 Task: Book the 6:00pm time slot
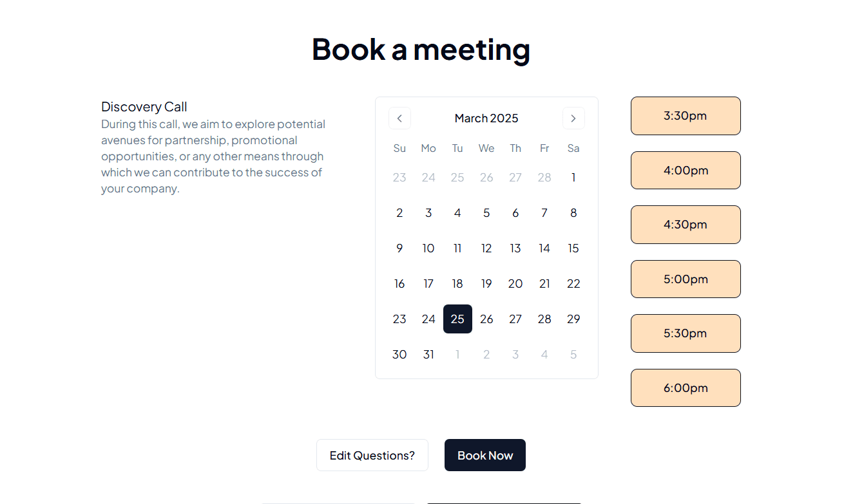click(685, 387)
